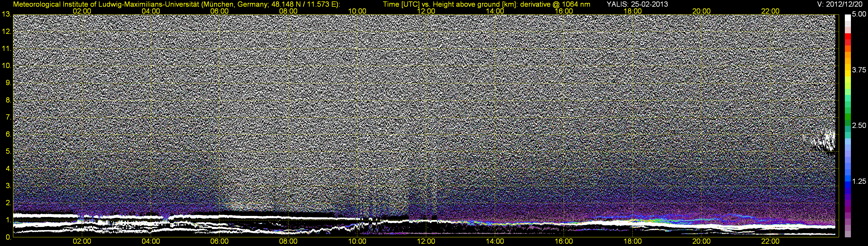Click the 6 km height axis label
The width and height of the screenshot is (868, 246).
tap(8, 135)
